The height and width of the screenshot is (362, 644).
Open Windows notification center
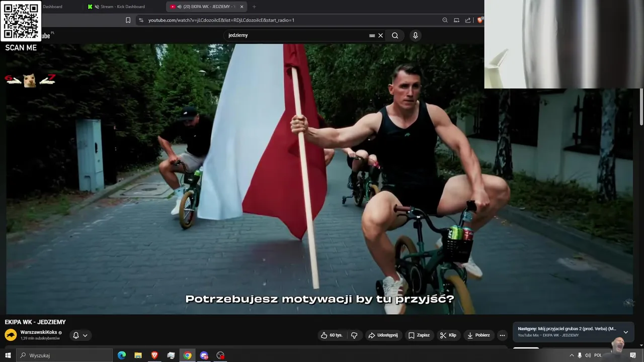coord(633,355)
